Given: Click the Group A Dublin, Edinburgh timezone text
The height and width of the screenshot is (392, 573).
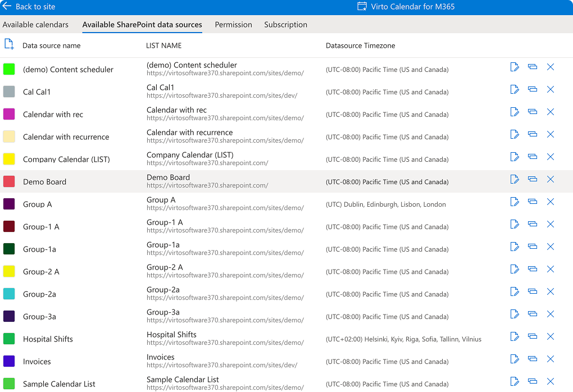Looking at the screenshot, I should tap(385, 204).
